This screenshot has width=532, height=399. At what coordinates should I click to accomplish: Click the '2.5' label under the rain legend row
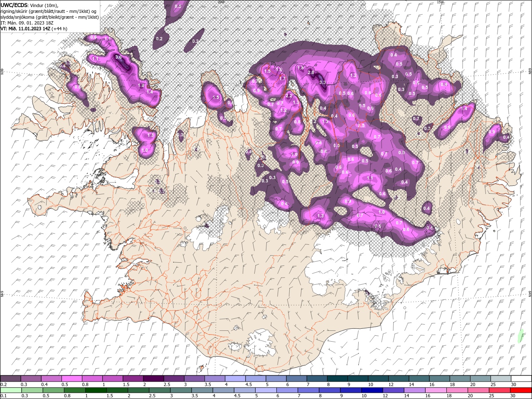153,397
